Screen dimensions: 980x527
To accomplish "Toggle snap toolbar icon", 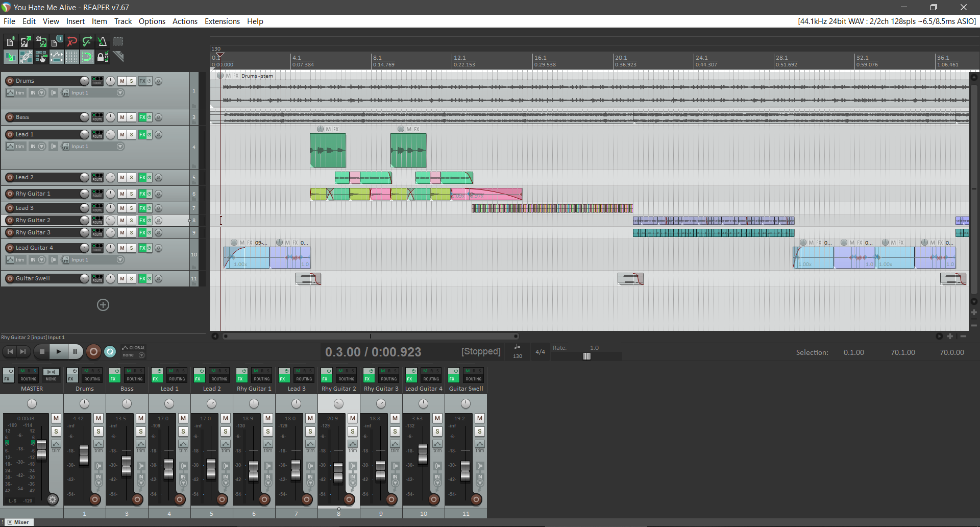I will [x=87, y=57].
